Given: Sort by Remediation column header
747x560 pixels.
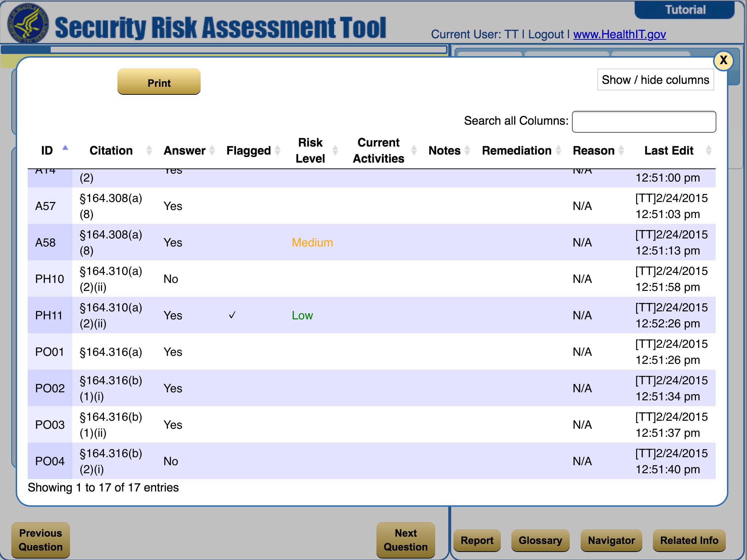Looking at the screenshot, I should point(516,150).
